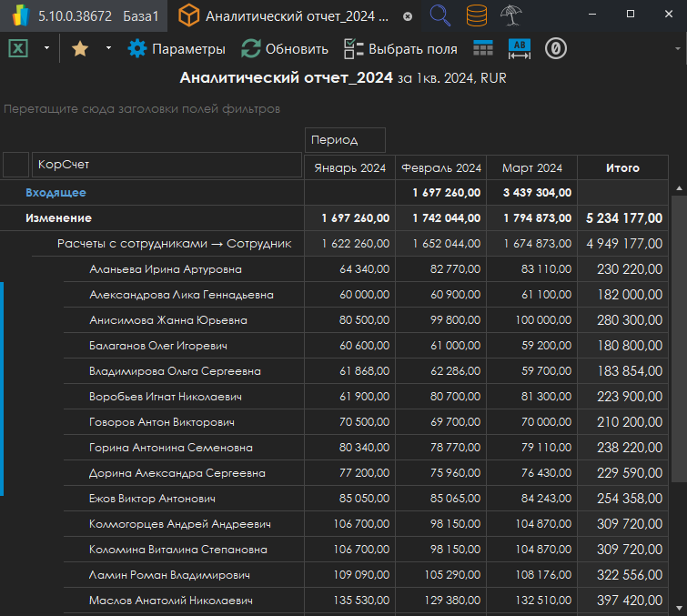Click the table layout icon in toolbar
687x616 pixels.
pos(483,49)
